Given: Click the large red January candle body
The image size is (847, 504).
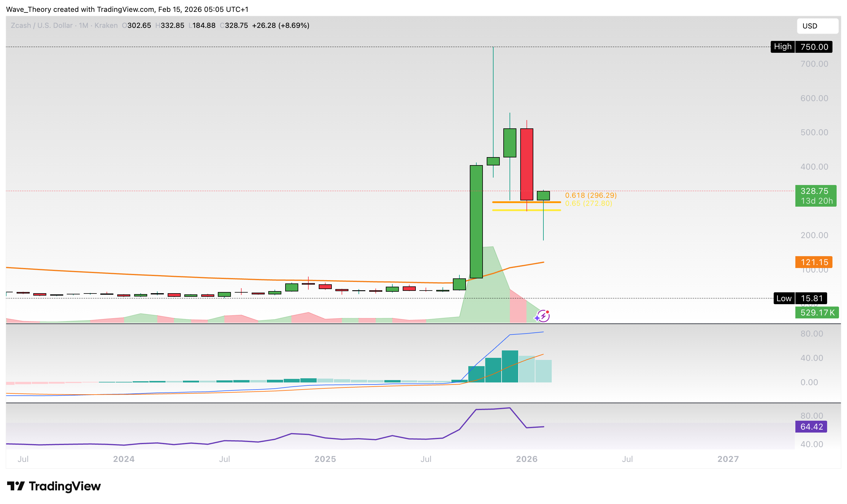Looking at the screenshot, I should click(x=526, y=164).
